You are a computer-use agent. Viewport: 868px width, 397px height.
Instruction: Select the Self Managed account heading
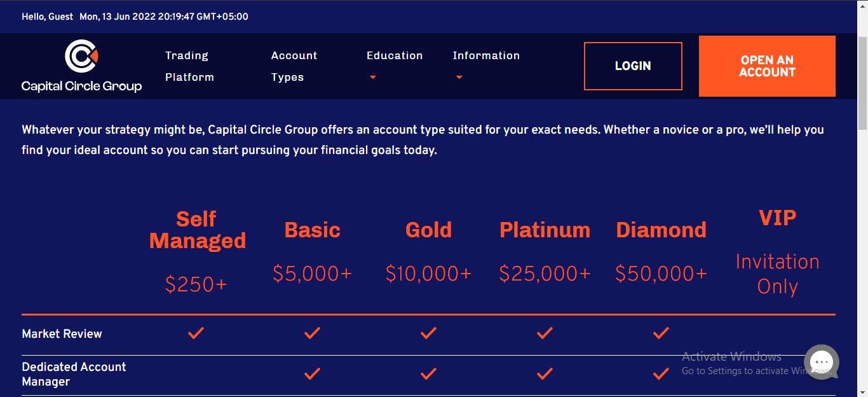coord(197,230)
